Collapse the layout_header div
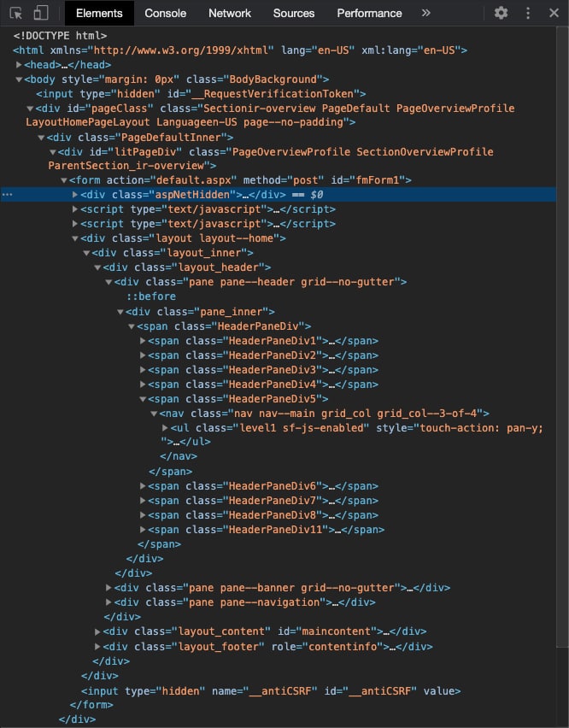Viewport: 569px width, 728px height. click(98, 267)
